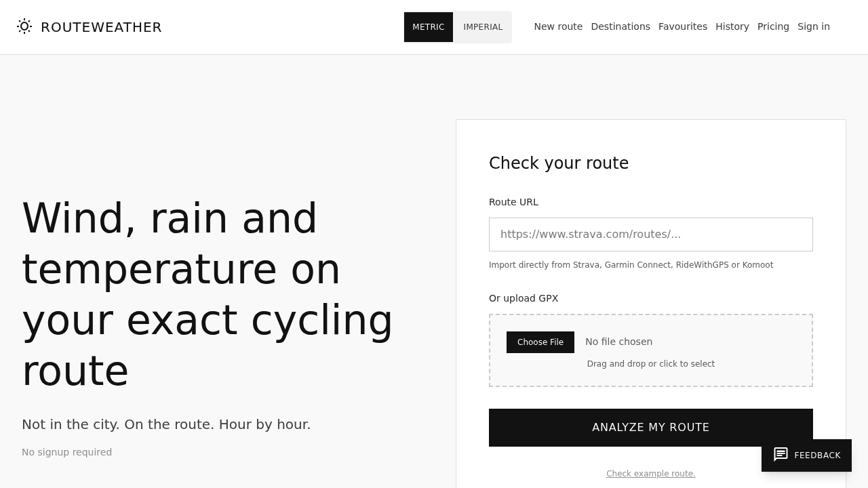Open Favourites from the top nav
Viewport: 868px width, 488px height.
tap(683, 26)
